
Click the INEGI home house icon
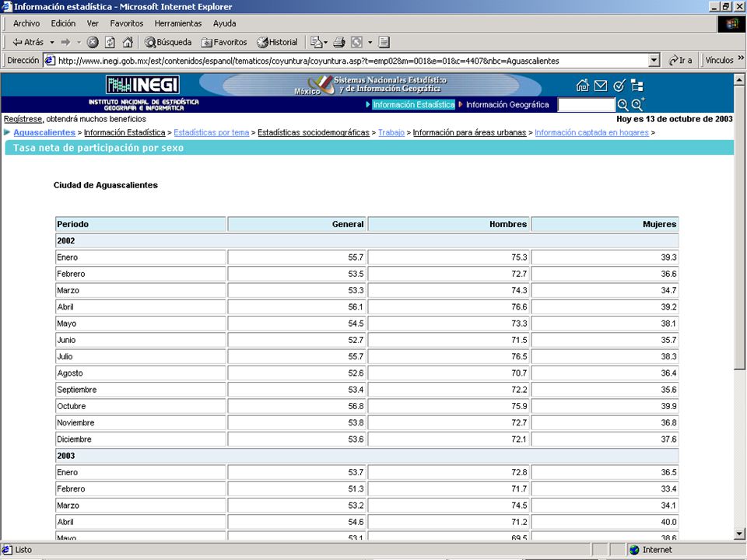click(x=582, y=86)
